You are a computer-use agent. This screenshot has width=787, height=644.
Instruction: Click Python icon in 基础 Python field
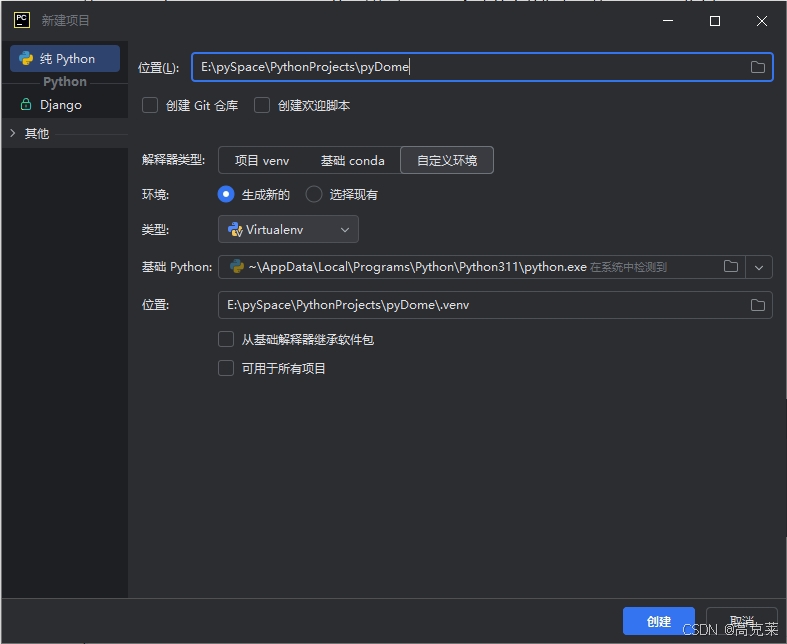[x=236, y=267]
